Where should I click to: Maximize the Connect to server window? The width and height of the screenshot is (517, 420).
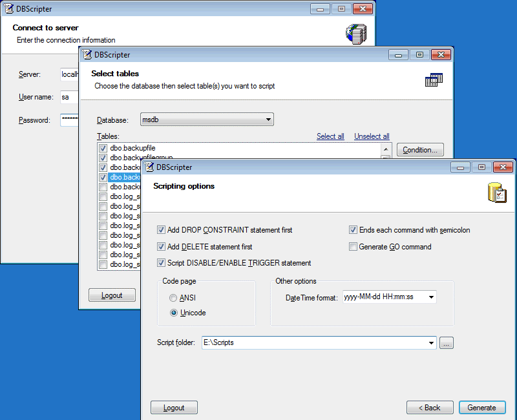pos(341,9)
